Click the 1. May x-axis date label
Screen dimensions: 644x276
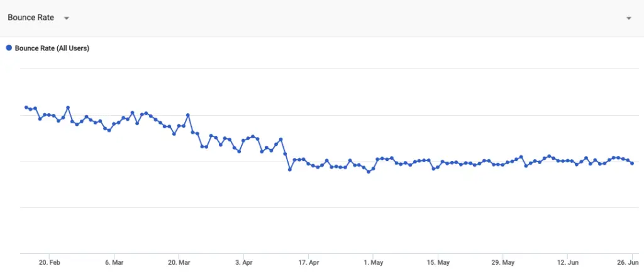pyautogui.click(x=373, y=262)
